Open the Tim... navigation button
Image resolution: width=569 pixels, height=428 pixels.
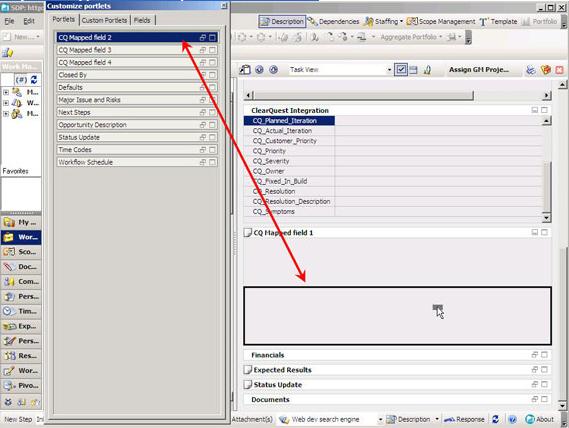pos(21,311)
